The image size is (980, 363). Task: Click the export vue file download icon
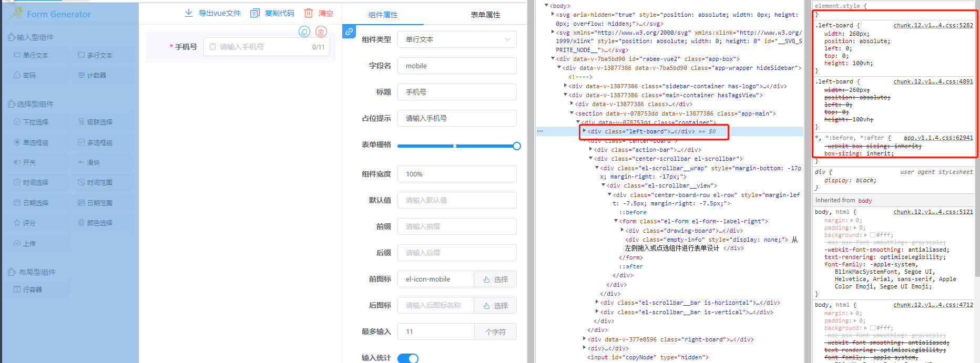pyautogui.click(x=189, y=13)
